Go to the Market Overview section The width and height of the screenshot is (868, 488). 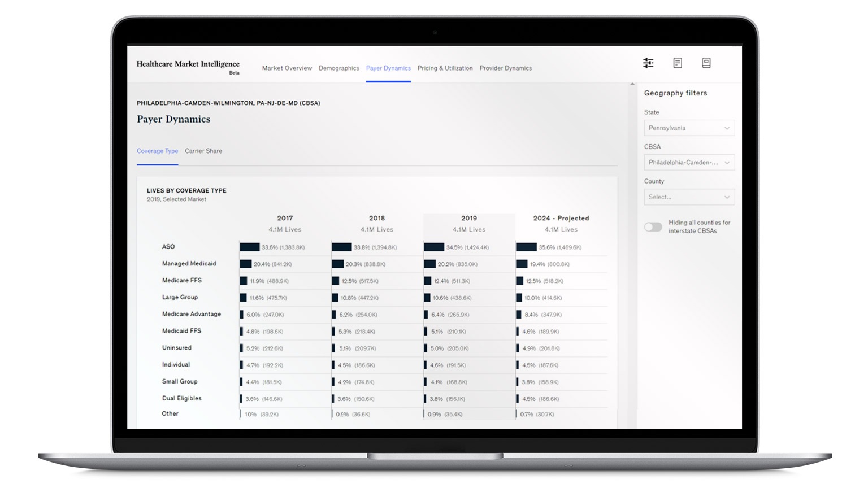pyautogui.click(x=287, y=68)
